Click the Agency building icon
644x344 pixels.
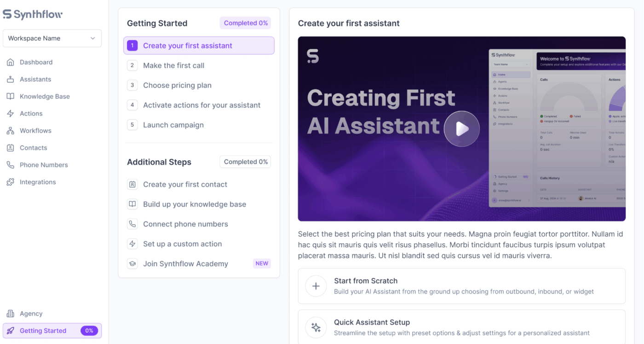click(10, 314)
